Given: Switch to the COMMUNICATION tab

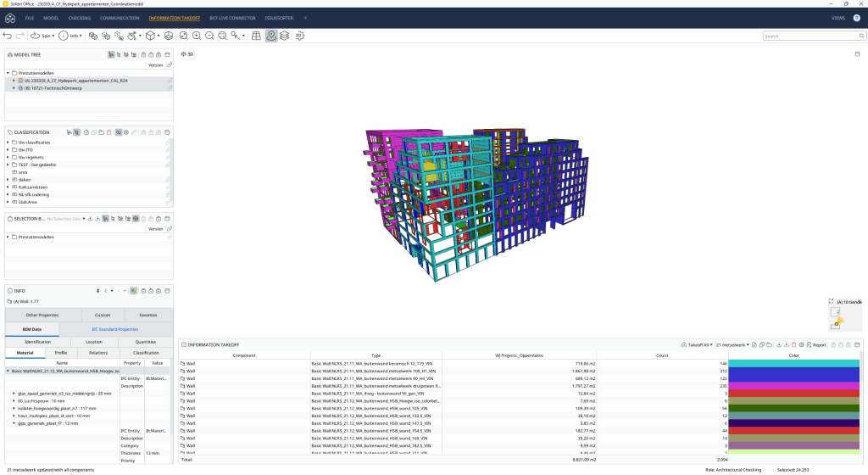Looking at the screenshot, I should click(x=120, y=18).
